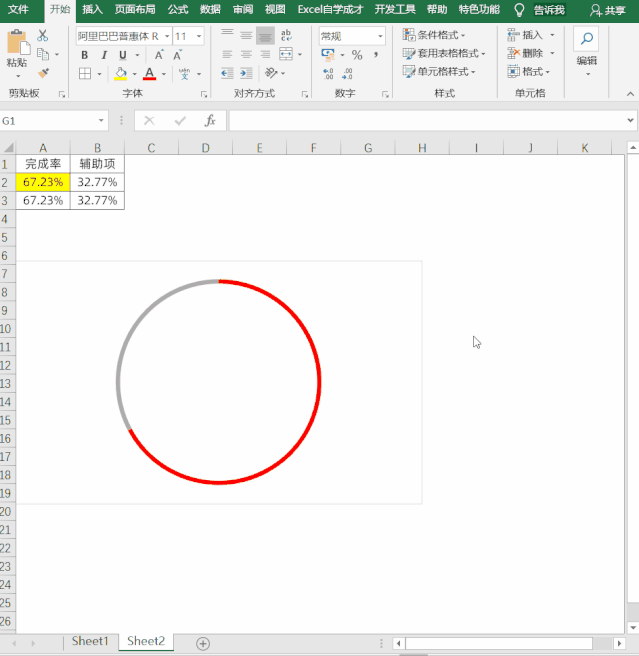Toggle bottom vertical alignment button
639x656 pixels.
(x=264, y=35)
